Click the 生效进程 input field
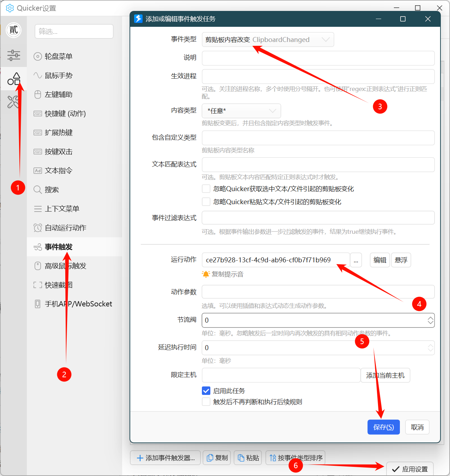Screen dimensions: 450x476 pyautogui.click(x=318, y=77)
